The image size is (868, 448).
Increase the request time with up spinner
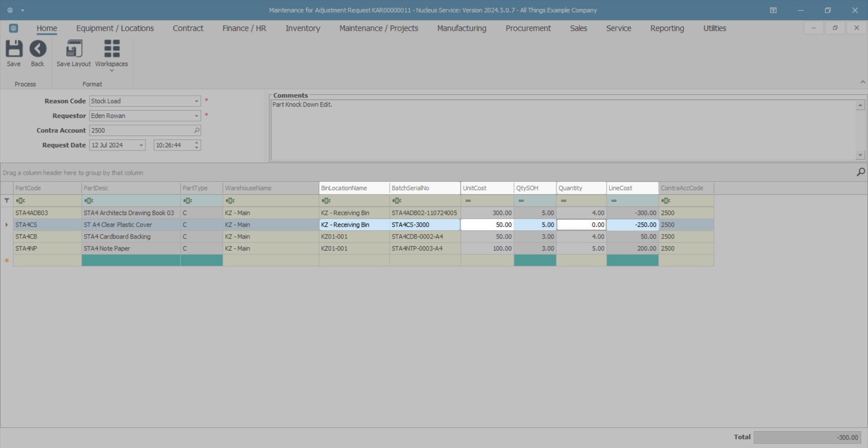[197, 143]
